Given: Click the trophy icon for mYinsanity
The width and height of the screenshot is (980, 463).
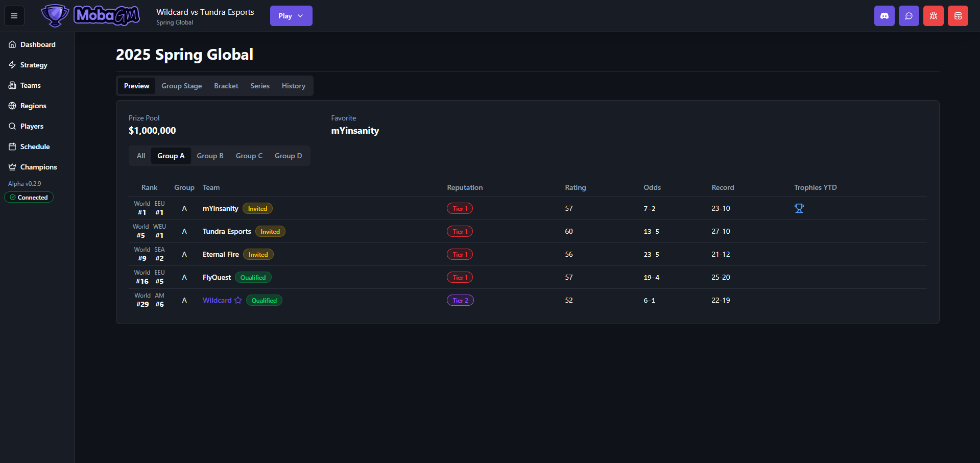Looking at the screenshot, I should tap(799, 208).
